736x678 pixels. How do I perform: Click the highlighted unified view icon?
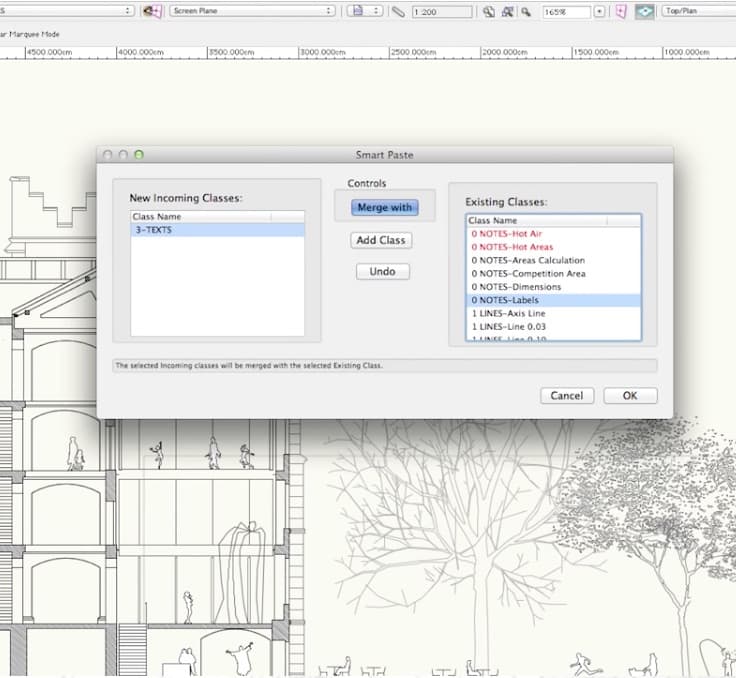click(x=644, y=11)
